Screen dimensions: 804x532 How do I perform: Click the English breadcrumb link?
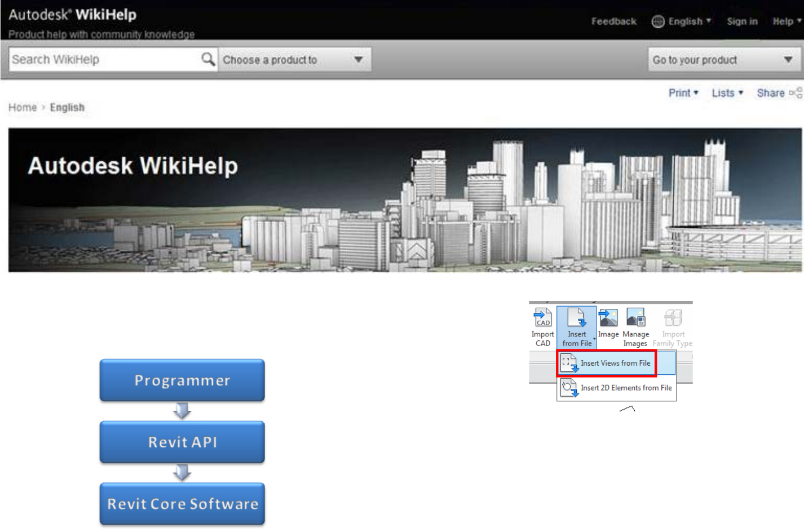coord(67,107)
